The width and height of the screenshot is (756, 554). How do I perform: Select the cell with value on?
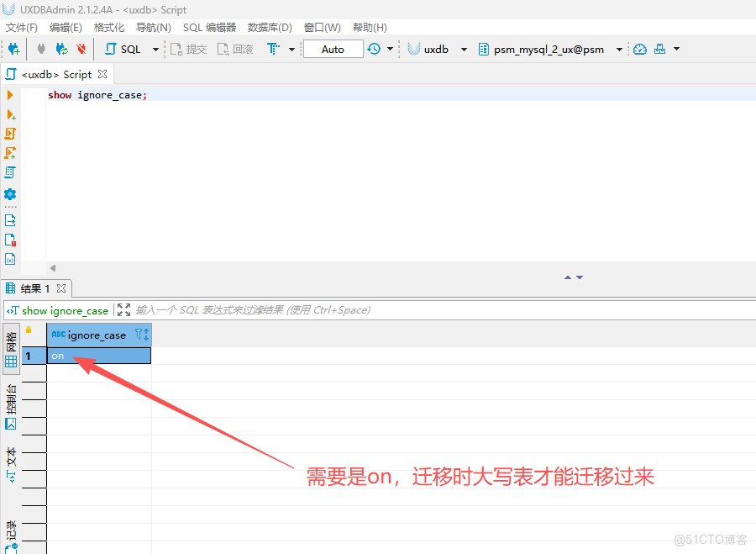coord(99,356)
